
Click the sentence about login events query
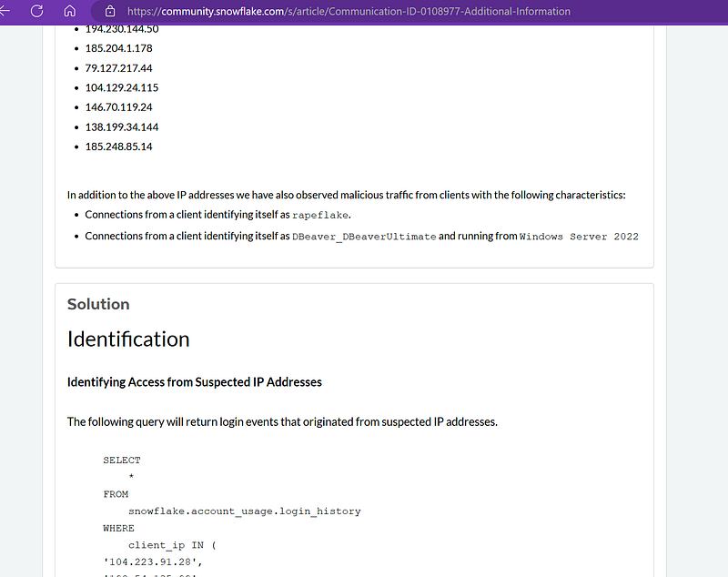pos(282,422)
